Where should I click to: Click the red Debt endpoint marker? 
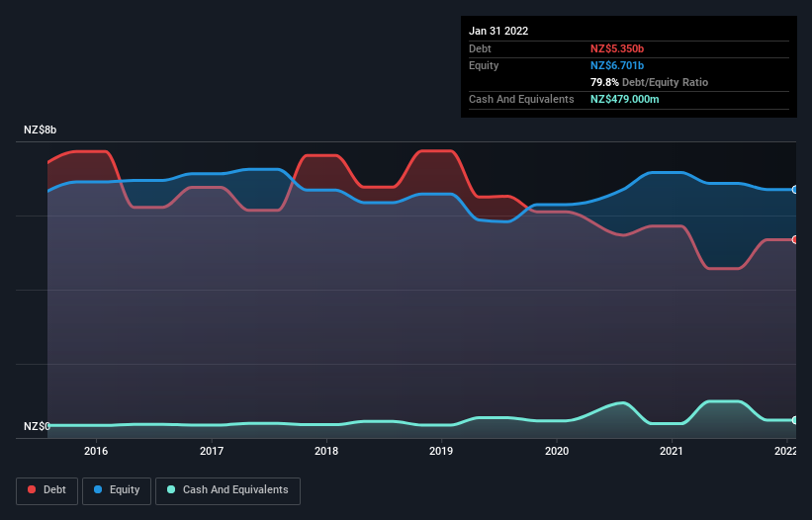click(795, 239)
